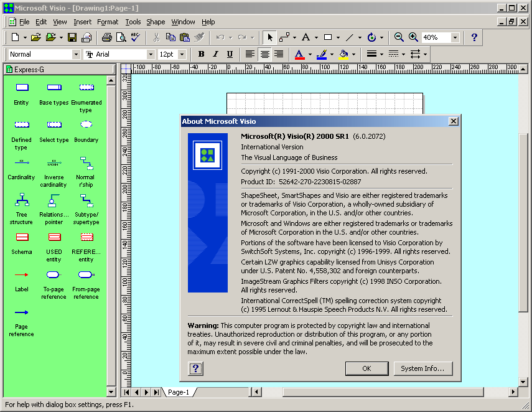532x412 pixels.
Task: Click the New Drawing toolbar icon
Action: 16,37
